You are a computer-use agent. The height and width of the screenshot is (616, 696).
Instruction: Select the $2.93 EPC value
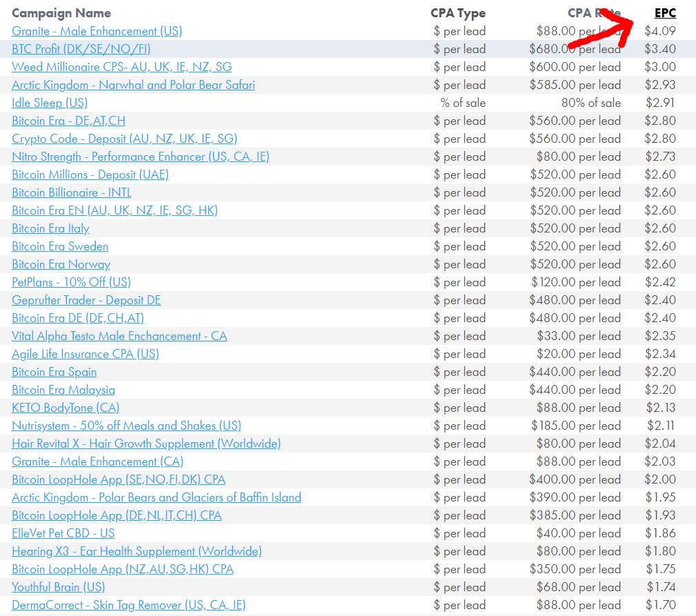point(660,85)
